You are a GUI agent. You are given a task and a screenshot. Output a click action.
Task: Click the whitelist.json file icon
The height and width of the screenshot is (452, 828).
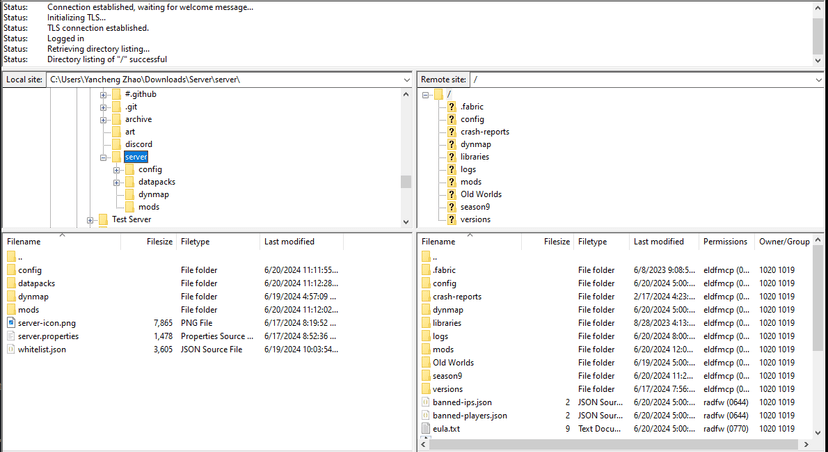click(x=11, y=349)
